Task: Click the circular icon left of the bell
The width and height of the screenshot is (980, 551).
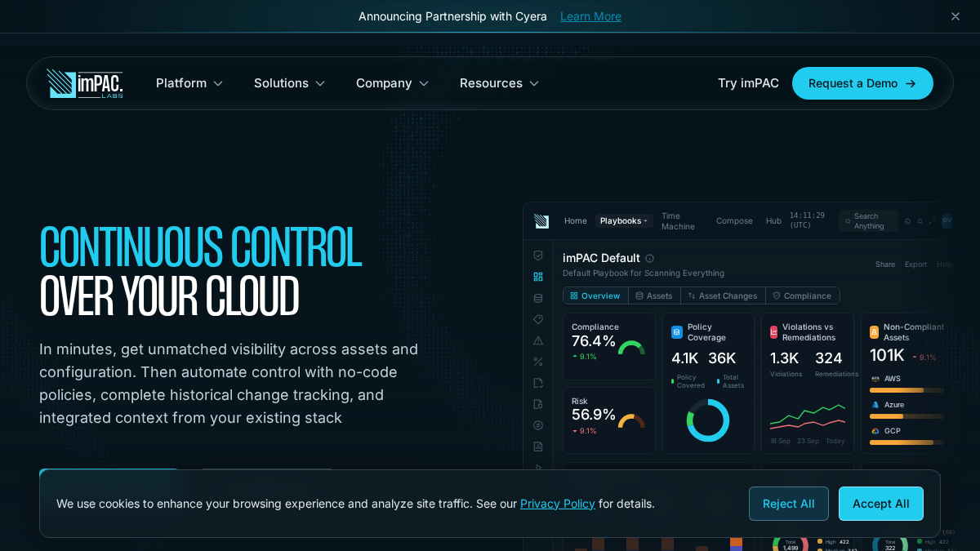Action: click(x=907, y=221)
